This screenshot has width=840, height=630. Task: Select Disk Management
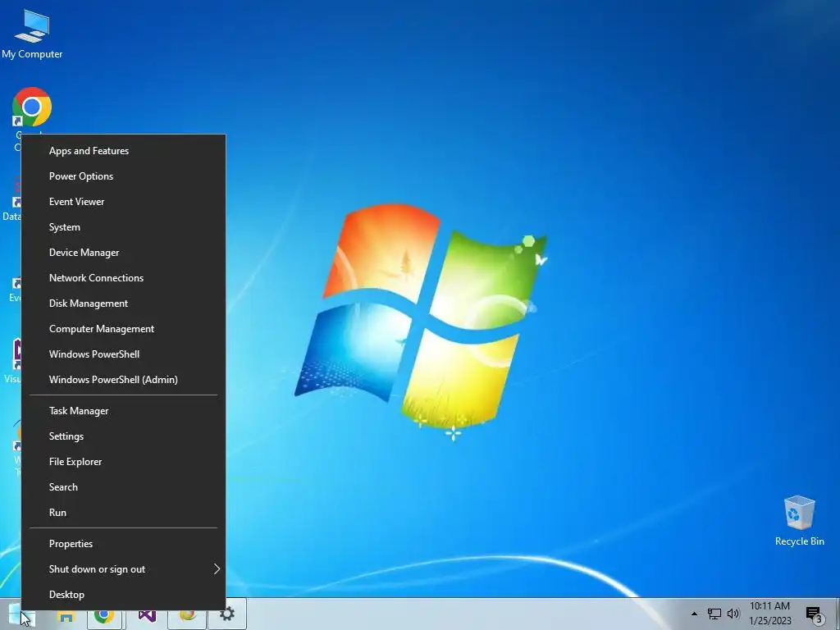tap(123, 304)
